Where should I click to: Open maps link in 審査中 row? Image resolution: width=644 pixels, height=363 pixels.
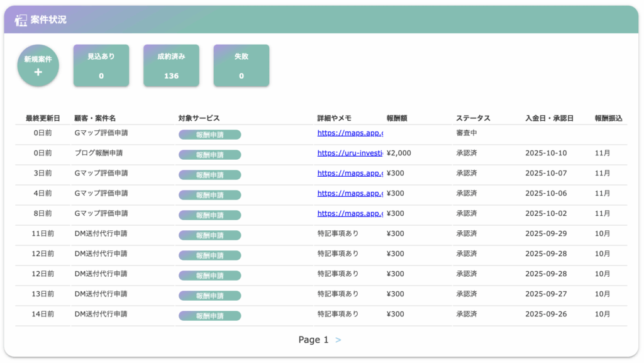point(350,133)
